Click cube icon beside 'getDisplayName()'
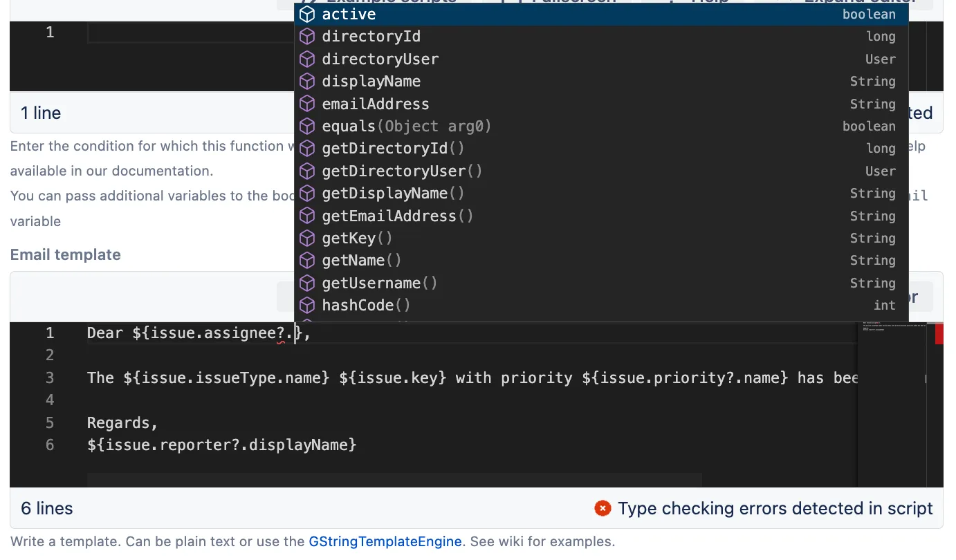Screen dimensions: 956x560 pos(307,194)
